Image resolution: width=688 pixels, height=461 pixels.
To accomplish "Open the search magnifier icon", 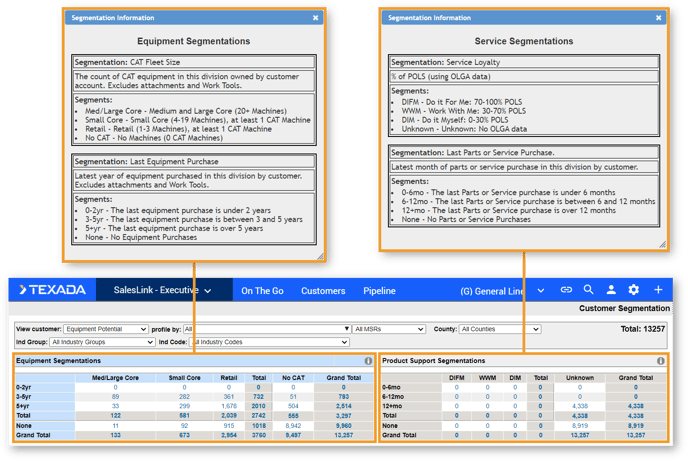I will [588, 289].
